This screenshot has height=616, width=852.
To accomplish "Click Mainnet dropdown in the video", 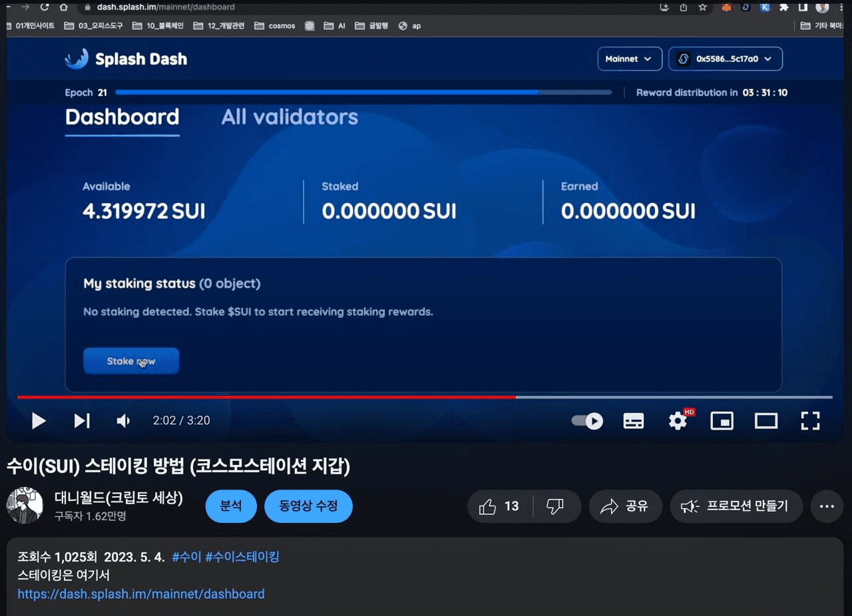I will pos(630,59).
